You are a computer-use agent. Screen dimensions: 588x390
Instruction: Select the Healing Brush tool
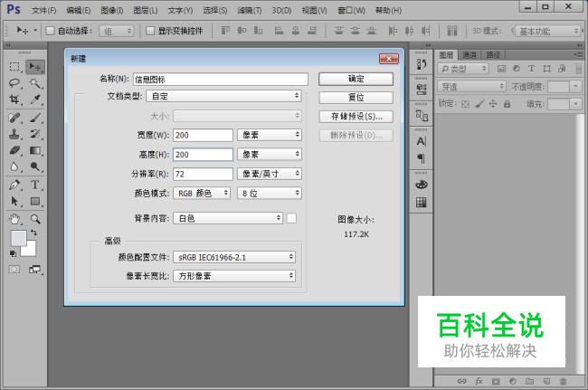(x=14, y=118)
